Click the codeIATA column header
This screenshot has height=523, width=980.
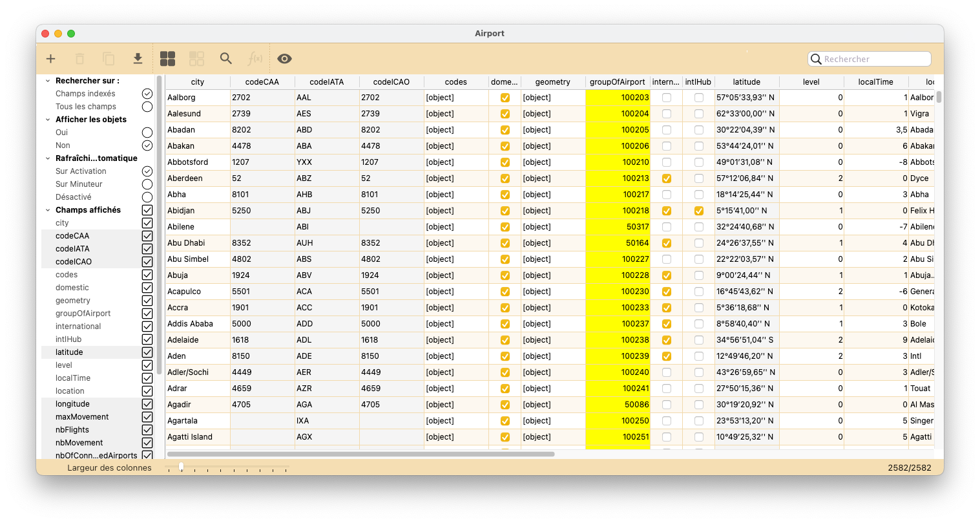pyautogui.click(x=327, y=82)
